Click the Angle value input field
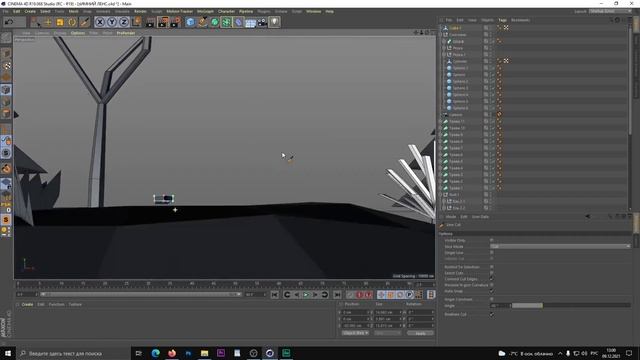This screenshot has width=640, height=360. pos(499,305)
